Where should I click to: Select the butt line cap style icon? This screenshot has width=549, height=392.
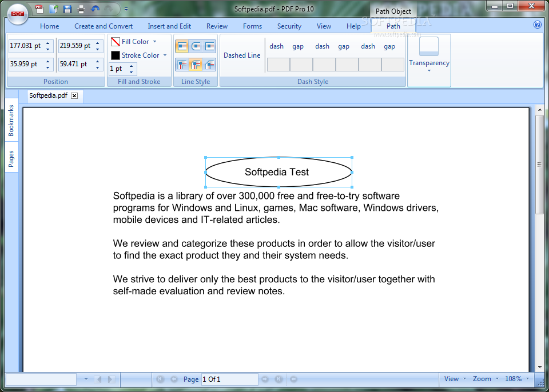click(x=182, y=46)
